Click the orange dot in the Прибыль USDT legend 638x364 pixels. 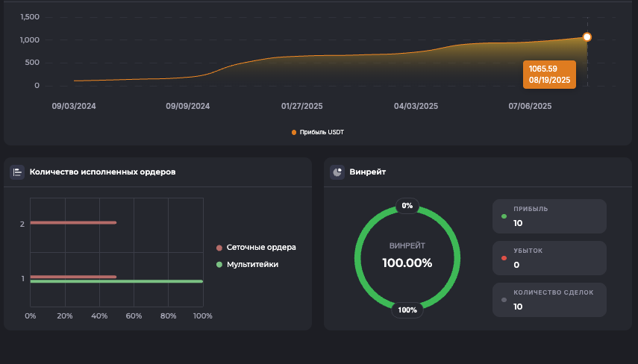coord(294,133)
